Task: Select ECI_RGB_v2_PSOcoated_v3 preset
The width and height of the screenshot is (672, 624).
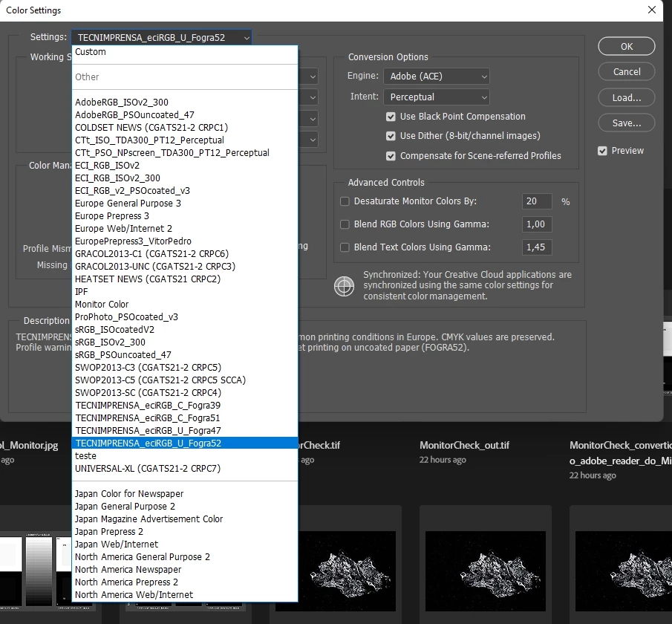Action: click(185, 191)
